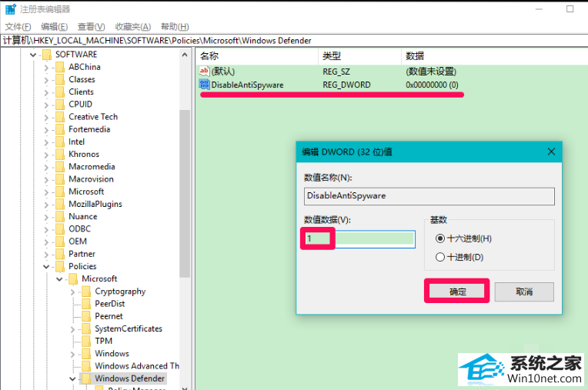This screenshot has height=390, width=588.
Task: Open the 帮助(H) menu
Action: point(175,27)
